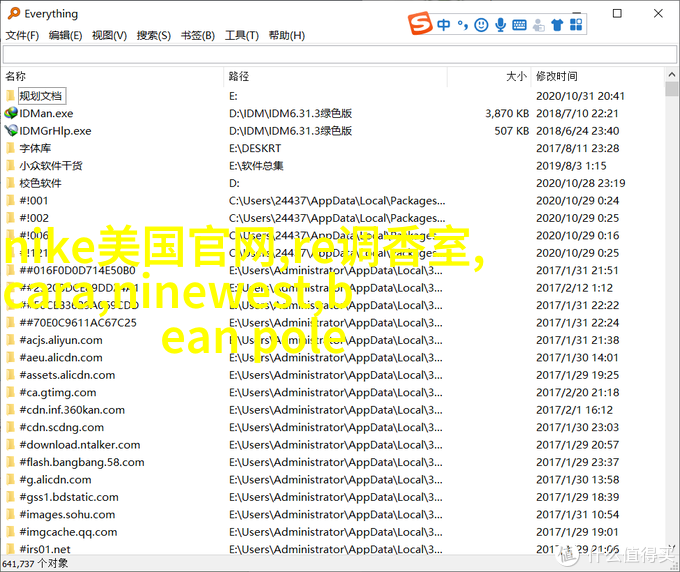Screen dimensions: 680x572
Task: Open the 搜索(S) menu
Action: coord(153,36)
